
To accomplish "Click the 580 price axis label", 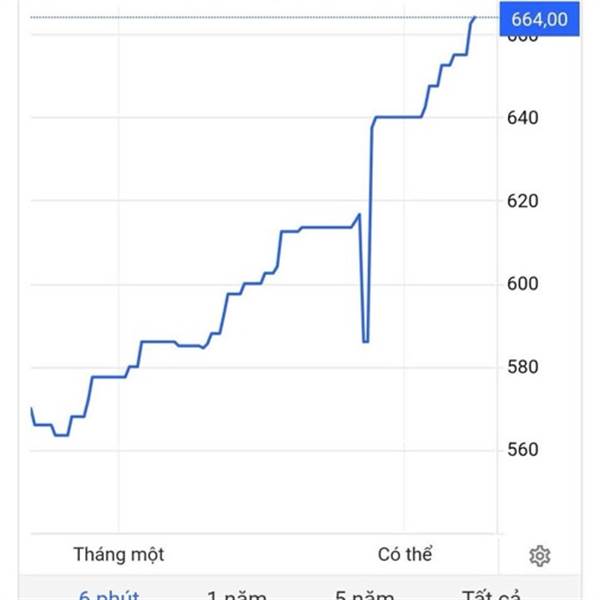I will coord(522,367).
